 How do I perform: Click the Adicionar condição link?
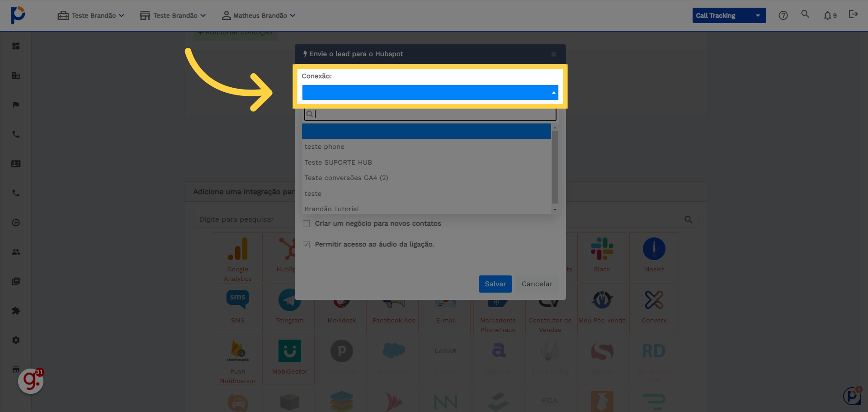coord(236,33)
